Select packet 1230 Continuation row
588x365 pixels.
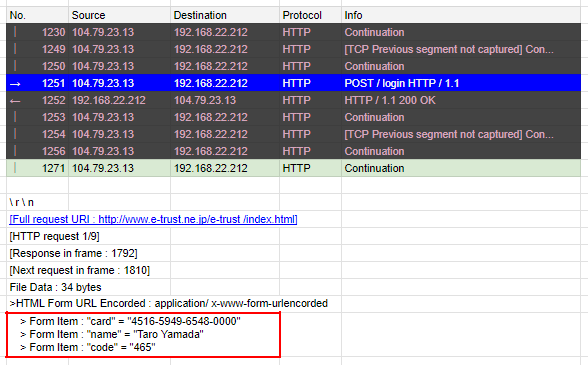293,32
